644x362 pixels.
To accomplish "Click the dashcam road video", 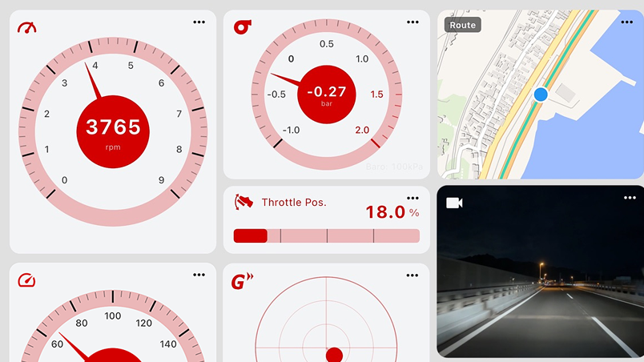I will (541, 271).
